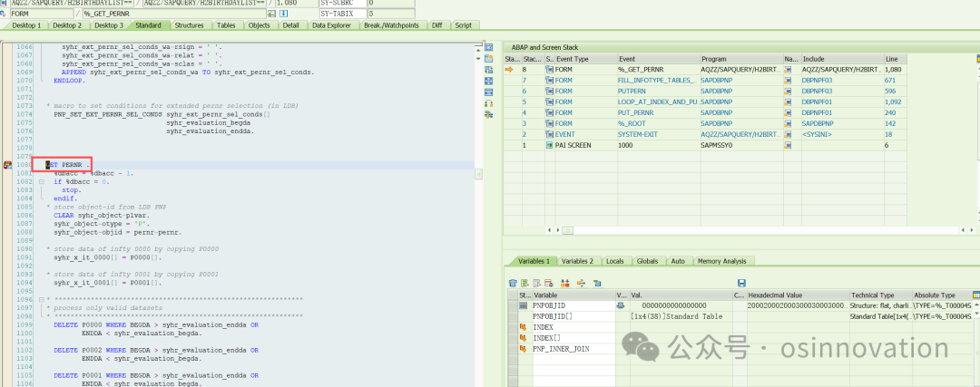This screenshot has width=980, height=387.
Task: Click the column layout icon at variables table corner
Action: coord(975,295)
